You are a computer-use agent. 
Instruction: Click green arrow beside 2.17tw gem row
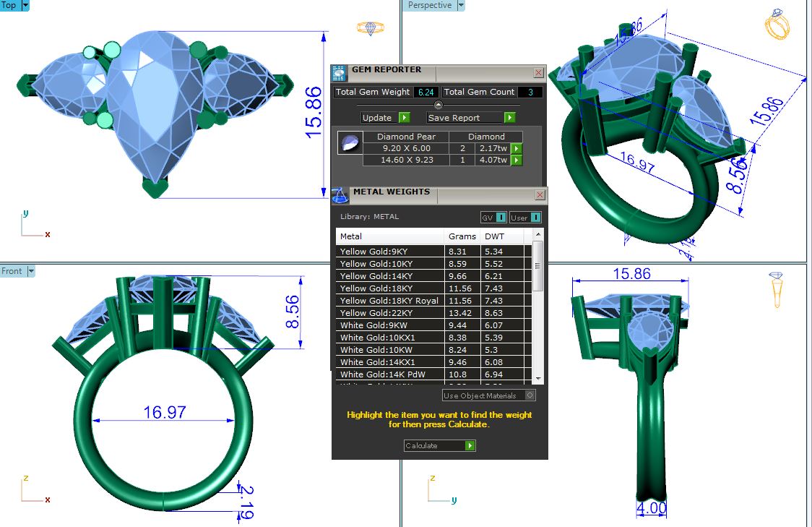click(x=516, y=148)
